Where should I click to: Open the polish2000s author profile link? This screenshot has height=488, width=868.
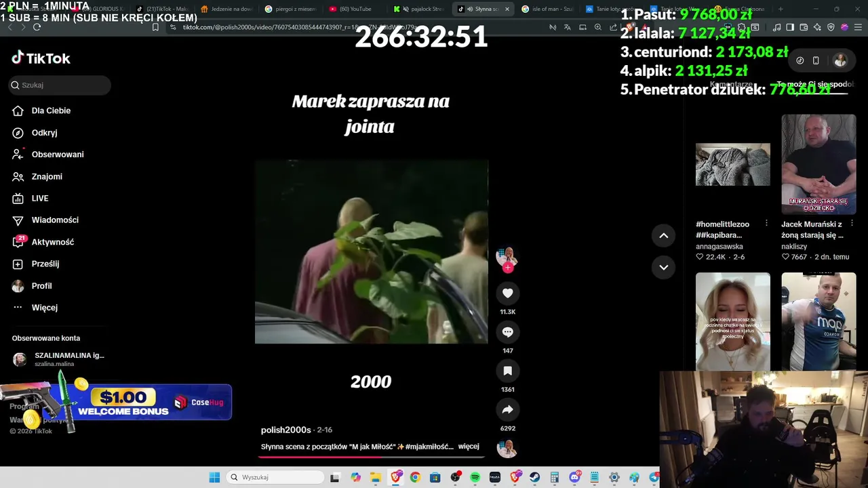coord(285,430)
